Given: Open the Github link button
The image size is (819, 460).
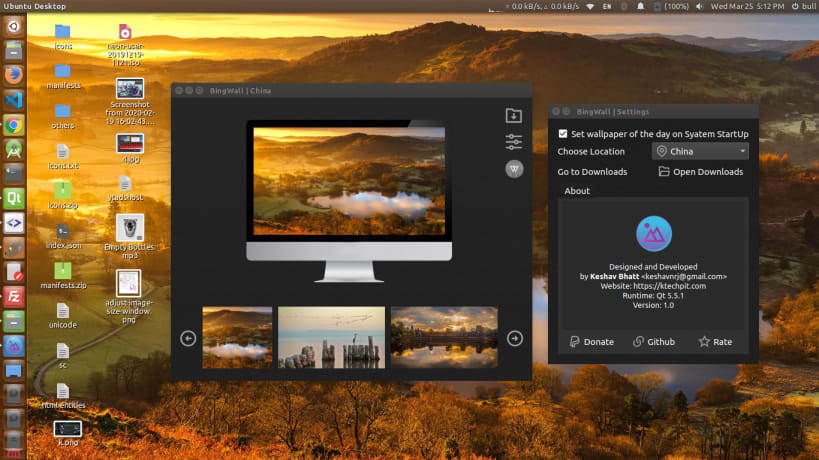Looking at the screenshot, I should (654, 342).
